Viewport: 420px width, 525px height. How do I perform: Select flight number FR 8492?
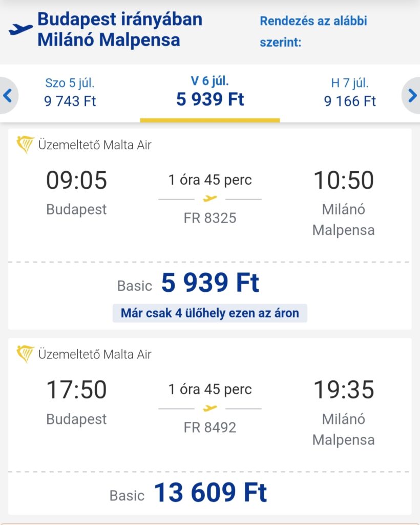(x=210, y=428)
